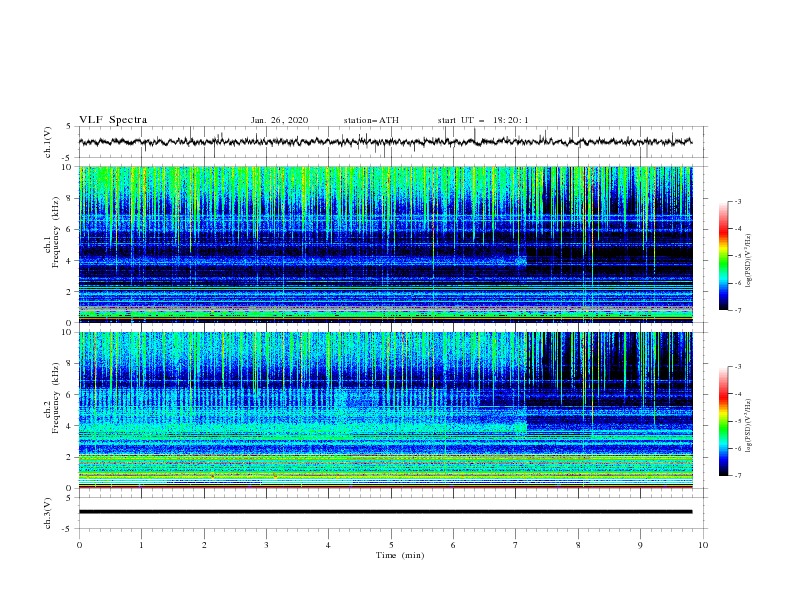
Task: Click tick label "1" on the time axis
Action: [141, 545]
